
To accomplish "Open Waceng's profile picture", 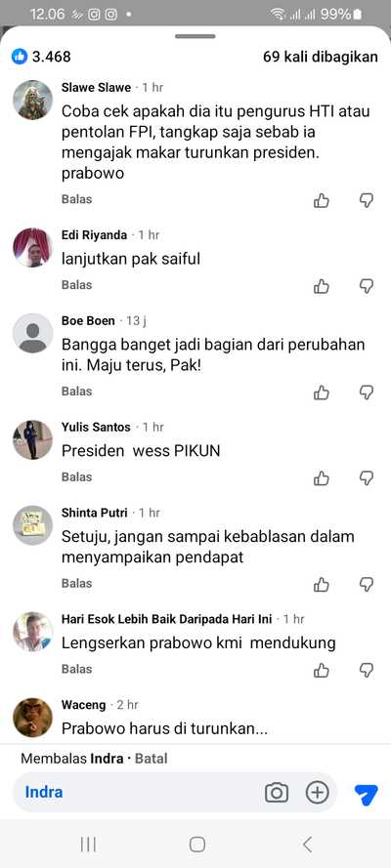I will pos(32,718).
